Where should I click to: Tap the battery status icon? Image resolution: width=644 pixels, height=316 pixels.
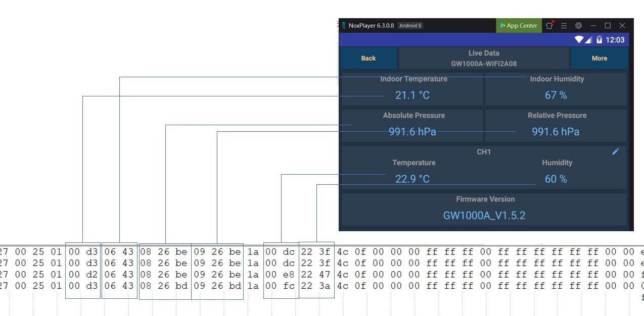coord(599,40)
